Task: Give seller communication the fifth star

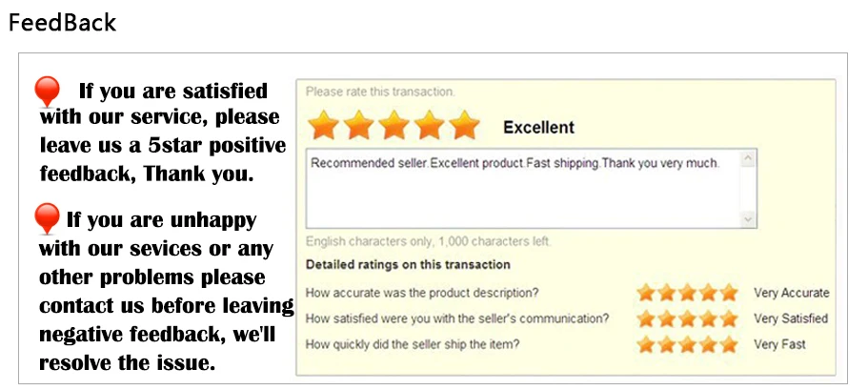Action: pos(729,319)
